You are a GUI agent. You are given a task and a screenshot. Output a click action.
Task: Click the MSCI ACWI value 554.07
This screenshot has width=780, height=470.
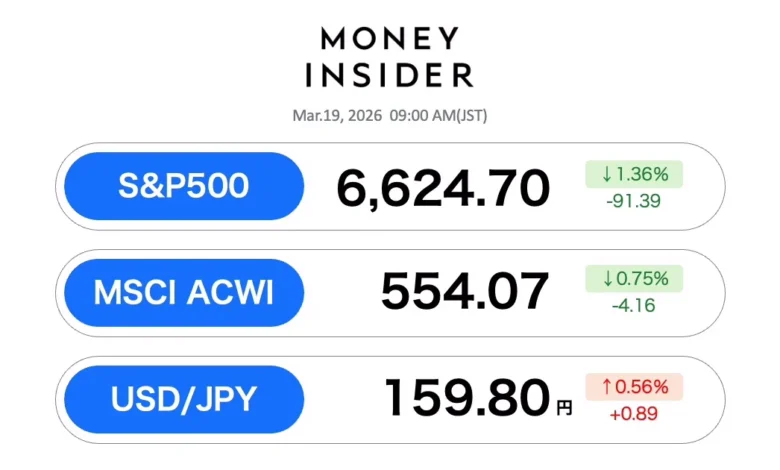tap(465, 292)
